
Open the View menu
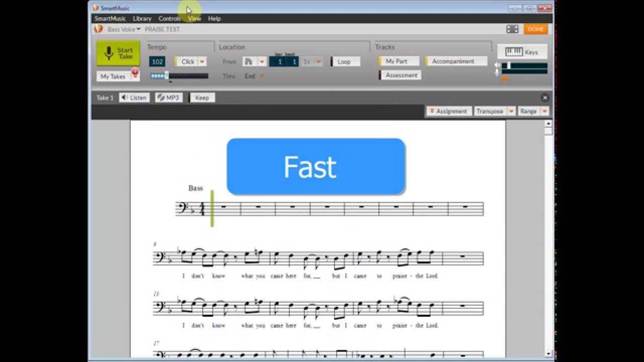click(194, 19)
